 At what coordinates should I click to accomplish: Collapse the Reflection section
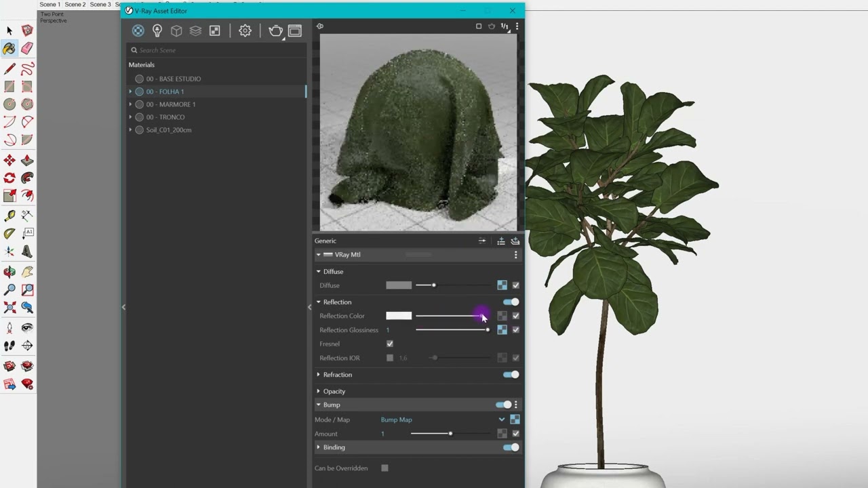318,302
